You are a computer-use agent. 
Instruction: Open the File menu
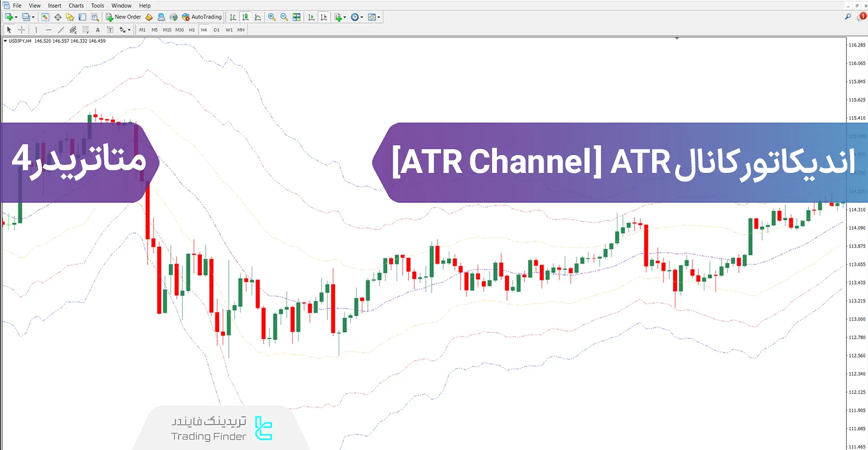pyautogui.click(x=17, y=5)
